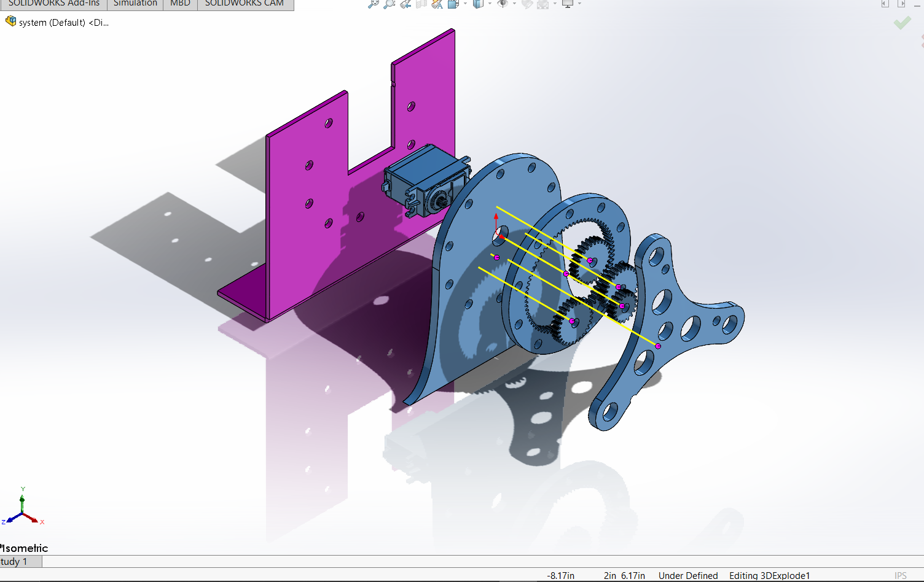The height and width of the screenshot is (582, 924).
Task: Click the Zoom to Fit magnifier icon
Action: tap(374, 3)
